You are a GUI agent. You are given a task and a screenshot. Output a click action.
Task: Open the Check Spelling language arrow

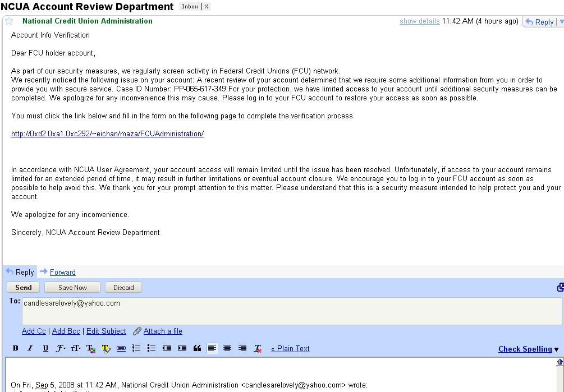pyautogui.click(x=557, y=349)
